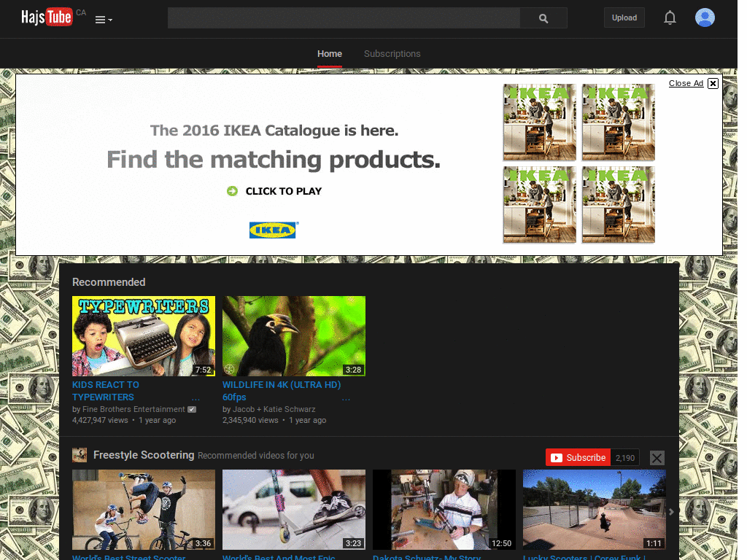The height and width of the screenshot is (560, 747).
Task: Click the Close Ad link
Action: click(686, 83)
